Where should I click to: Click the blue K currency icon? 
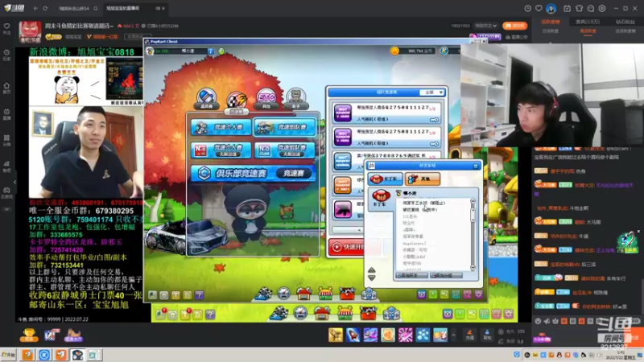[x=444, y=51]
